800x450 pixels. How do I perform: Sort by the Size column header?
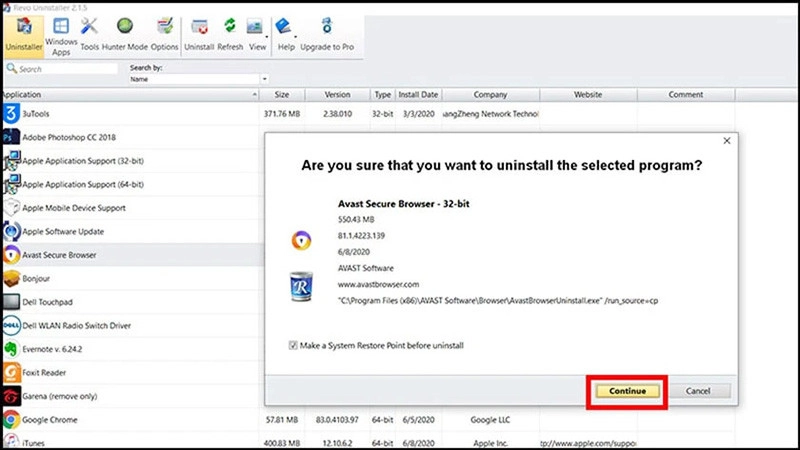[282, 94]
